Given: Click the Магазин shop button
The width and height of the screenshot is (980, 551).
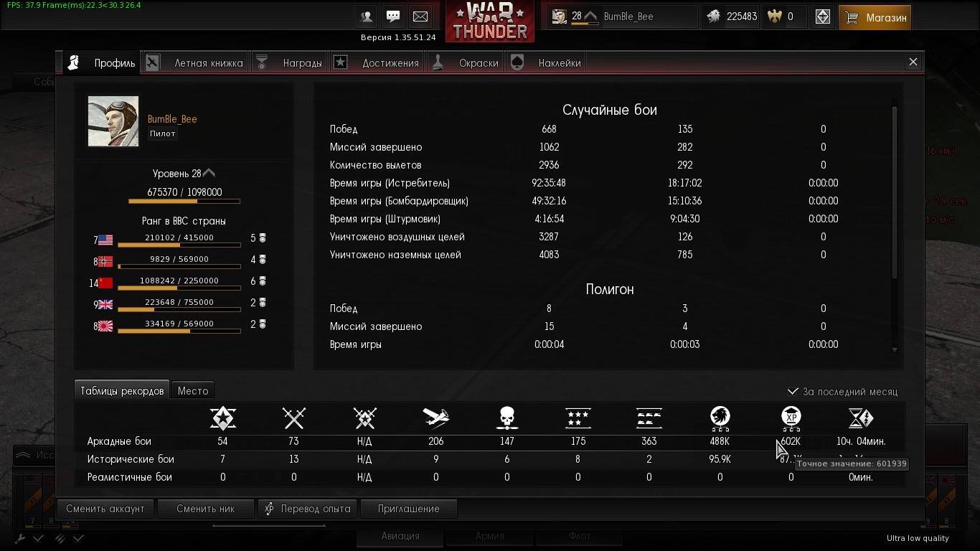Looking at the screenshot, I should (875, 17).
